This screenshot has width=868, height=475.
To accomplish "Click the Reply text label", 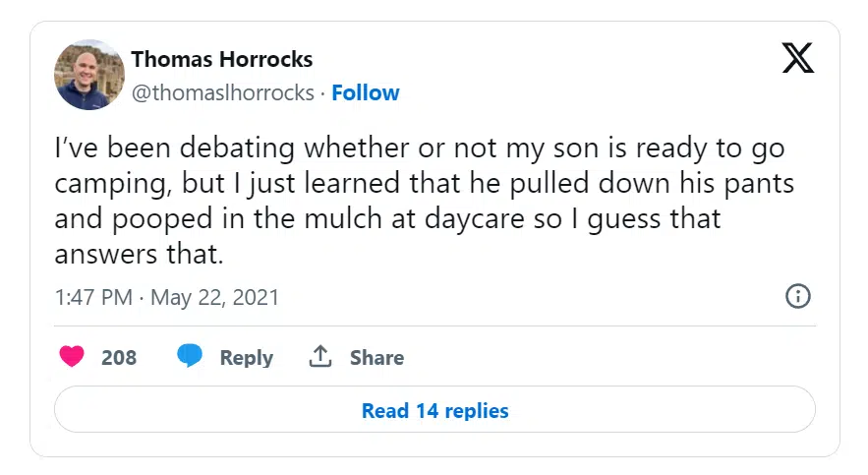I will coord(246,358).
